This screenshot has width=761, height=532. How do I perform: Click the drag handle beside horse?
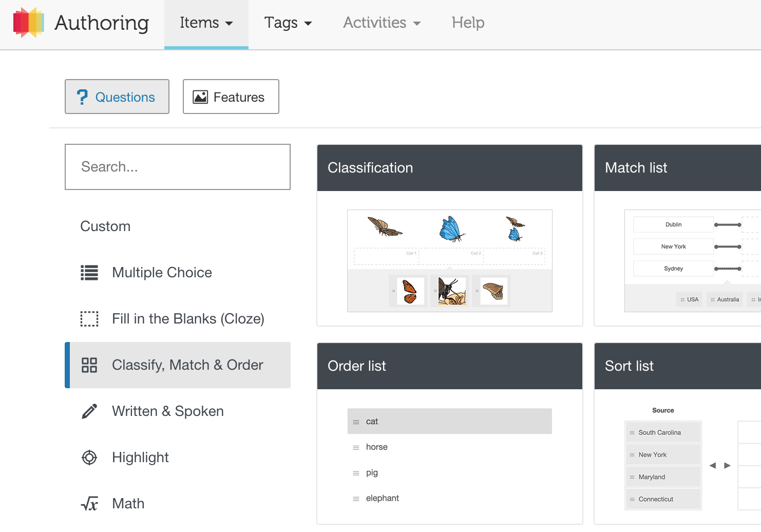(356, 448)
